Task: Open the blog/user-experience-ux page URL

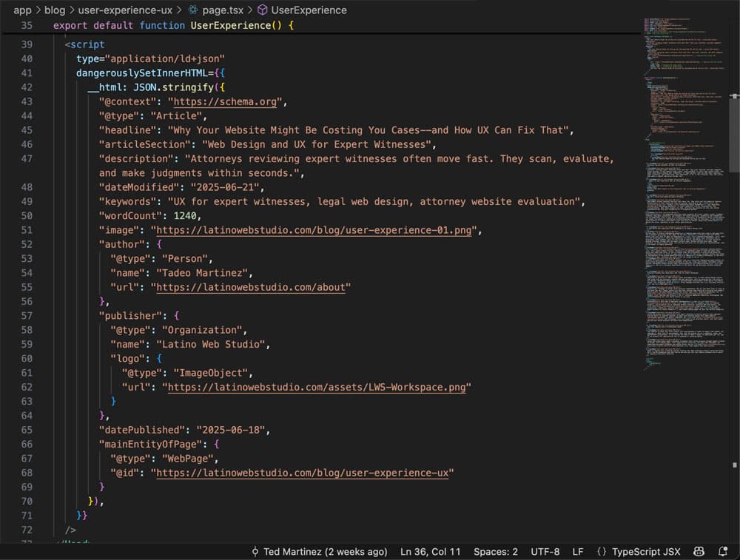Action: [x=302, y=473]
